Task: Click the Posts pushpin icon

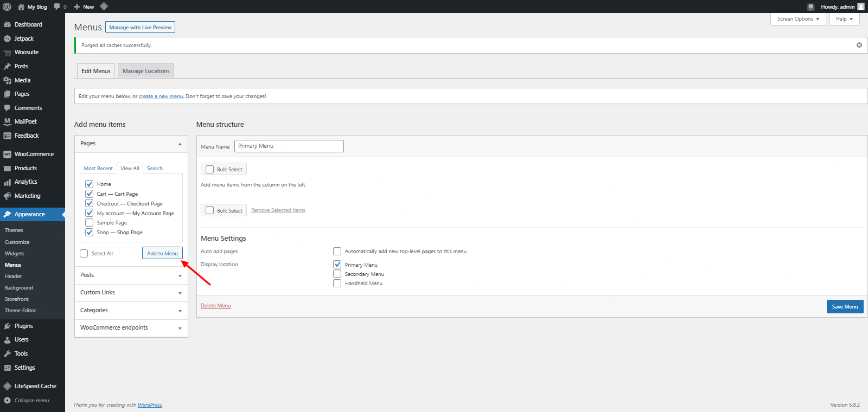Action: click(x=7, y=66)
